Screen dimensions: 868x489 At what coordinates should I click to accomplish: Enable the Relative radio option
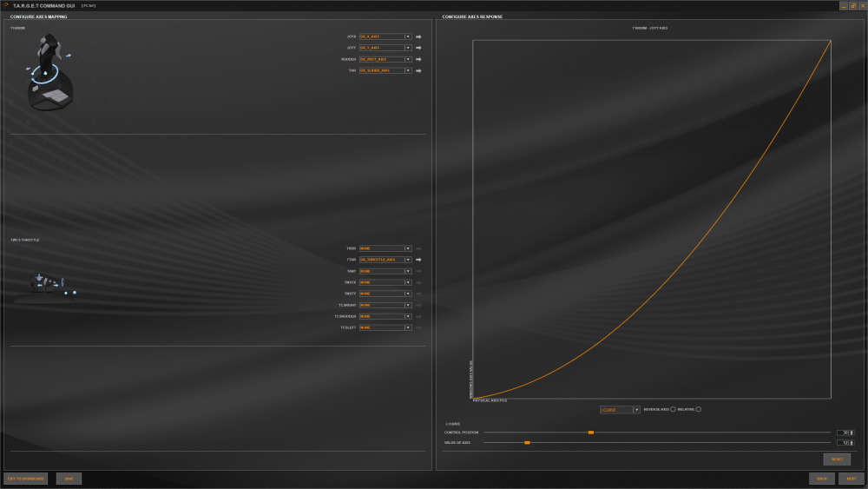(699, 410)
